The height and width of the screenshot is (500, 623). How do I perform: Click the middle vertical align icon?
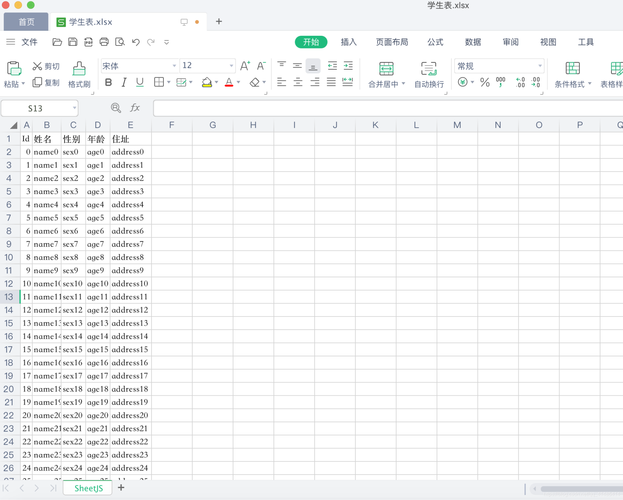pyautogui.click(x=297, y=66)
